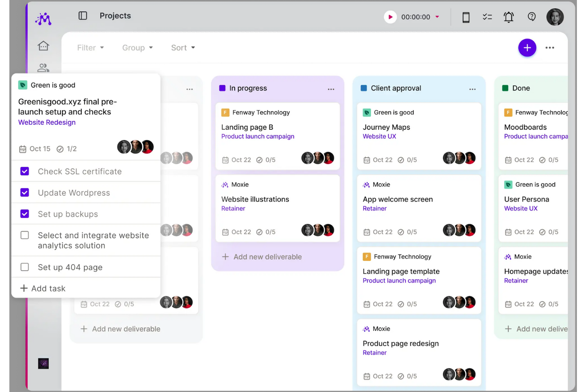Uncheck Check SSL certificate task
The height and width of the screenshot is (392, 588).
coord(25,171)
